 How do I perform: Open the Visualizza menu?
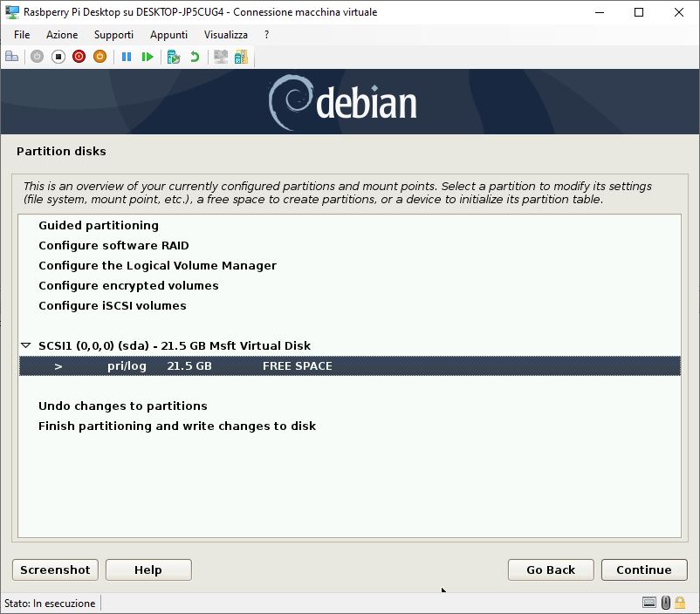coord(226,34)
